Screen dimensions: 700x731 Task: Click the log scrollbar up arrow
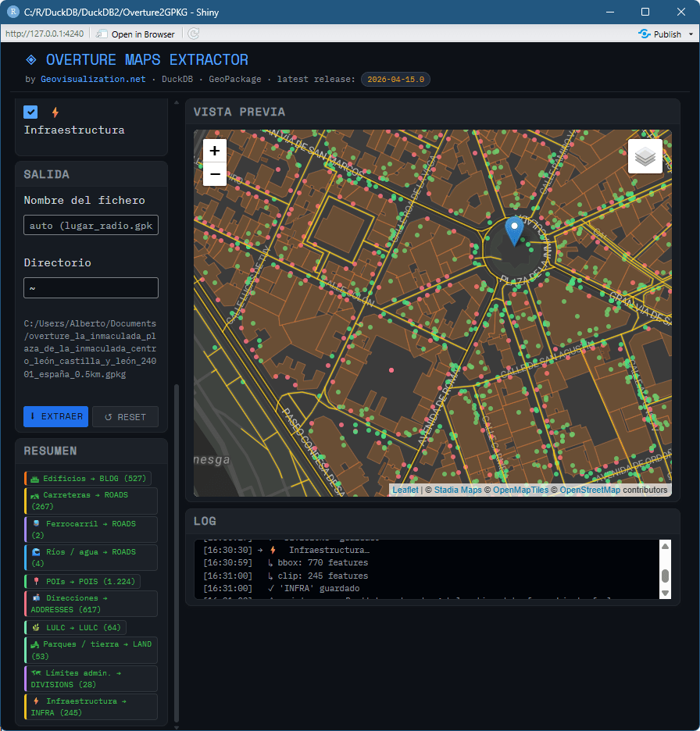(x=665, y=547)
